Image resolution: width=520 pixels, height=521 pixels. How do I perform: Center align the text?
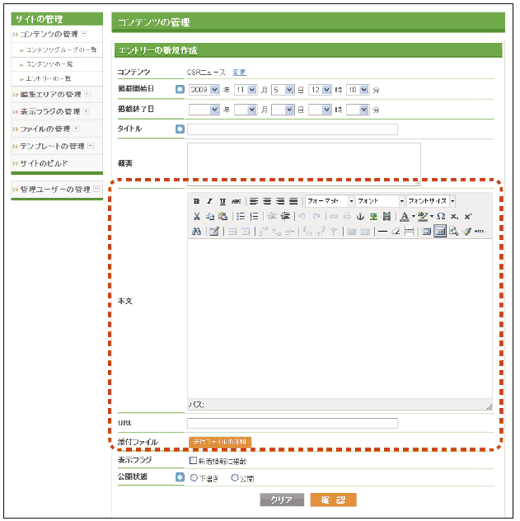[267, 201]
